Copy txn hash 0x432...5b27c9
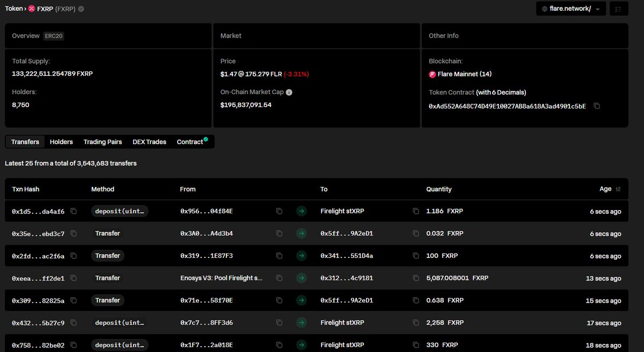 tap(74, 322)
